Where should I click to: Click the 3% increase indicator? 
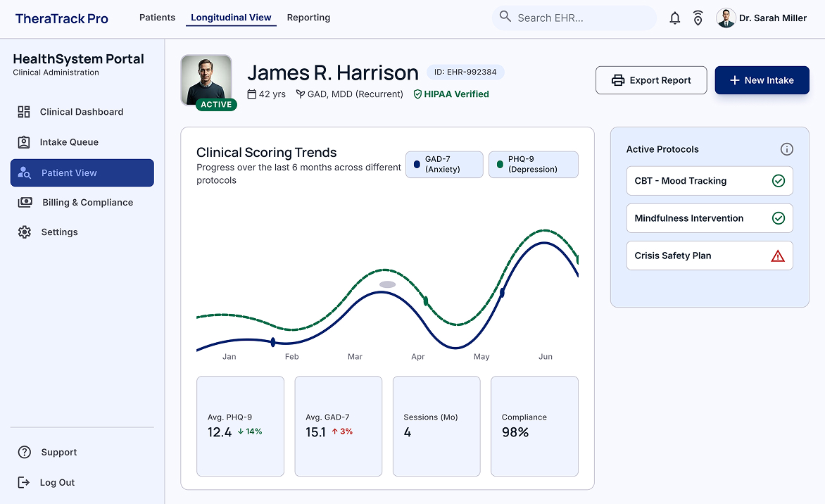(342, 431)
